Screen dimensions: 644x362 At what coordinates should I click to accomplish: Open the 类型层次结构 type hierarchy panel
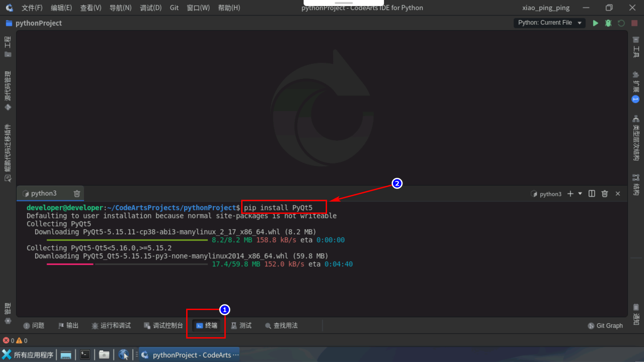pyautogui.click(x=636, y=139)
